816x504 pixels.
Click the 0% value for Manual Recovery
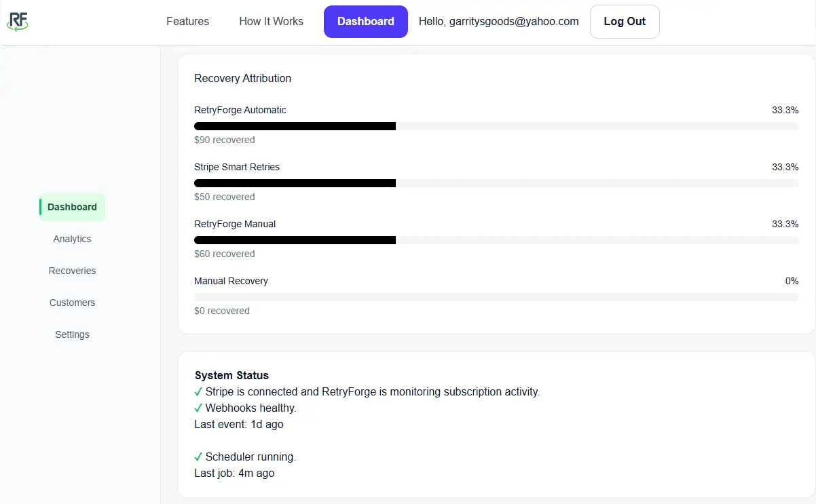(x=792, y=281)
